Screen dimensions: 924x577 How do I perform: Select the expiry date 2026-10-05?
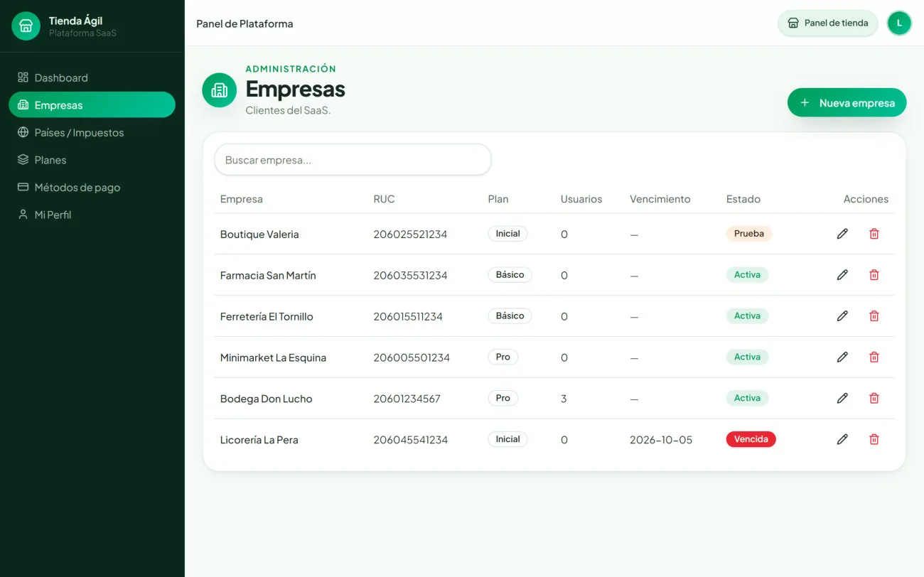coord(661,440)
